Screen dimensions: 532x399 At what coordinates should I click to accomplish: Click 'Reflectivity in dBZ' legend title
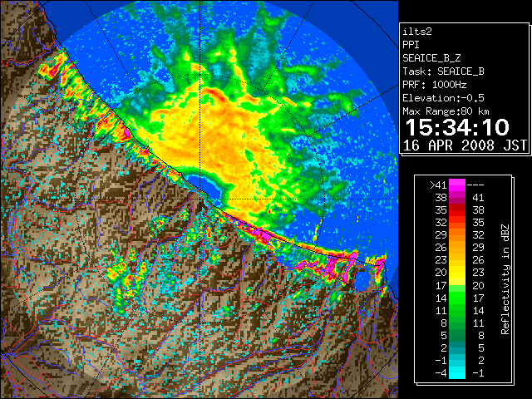pyautogui.click(x=505, y=279)
